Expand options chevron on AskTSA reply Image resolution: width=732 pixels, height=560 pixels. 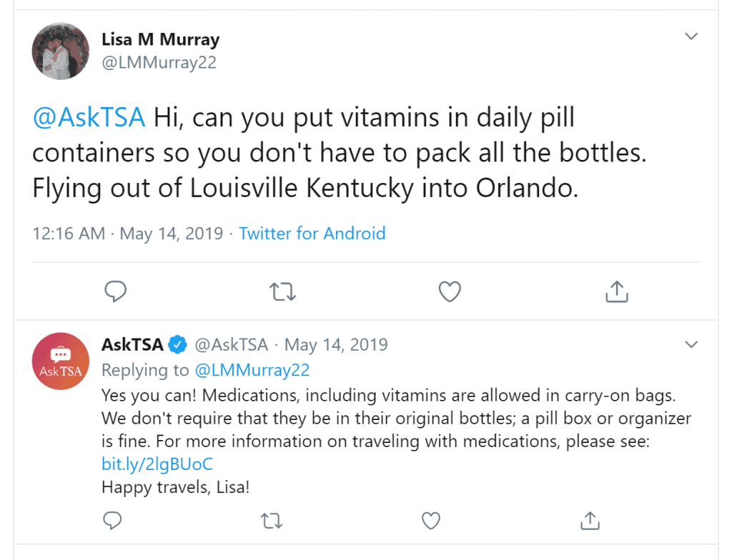tap(691, 344)
